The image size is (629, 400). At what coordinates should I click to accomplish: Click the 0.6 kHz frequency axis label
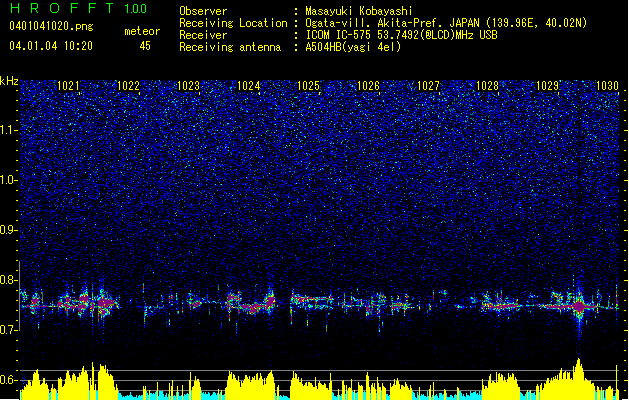coord(9,380)
